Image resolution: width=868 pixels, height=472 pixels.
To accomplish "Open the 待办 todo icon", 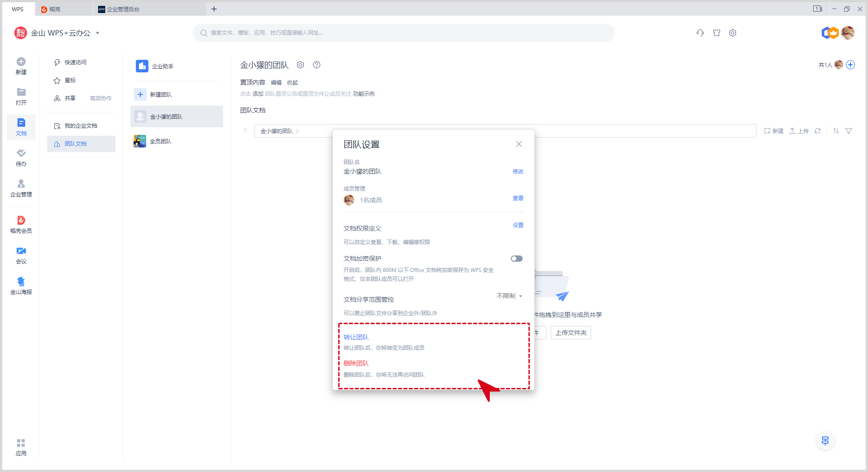I will pyautogui.click(x=21, y=153).
